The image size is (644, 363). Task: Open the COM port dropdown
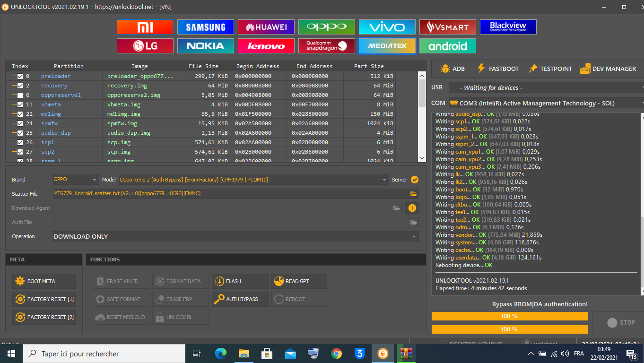(546, 103)
